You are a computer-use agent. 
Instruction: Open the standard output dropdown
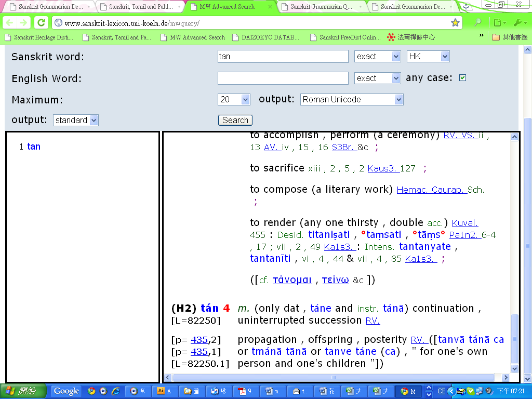(x=75, y=121)
